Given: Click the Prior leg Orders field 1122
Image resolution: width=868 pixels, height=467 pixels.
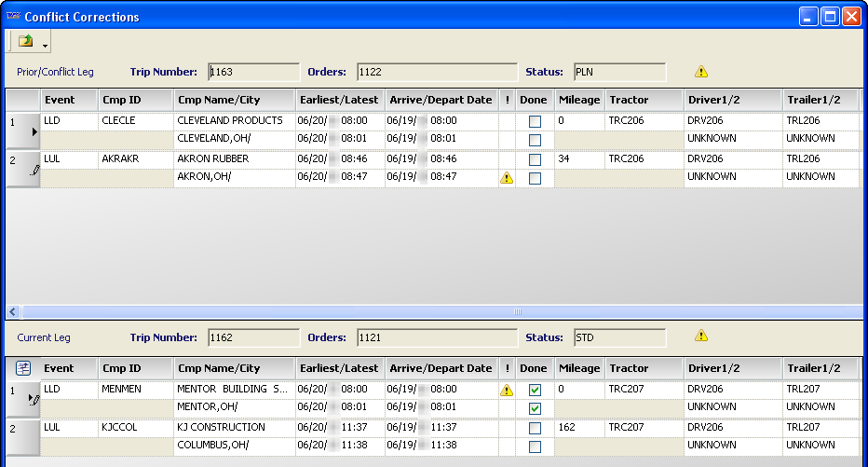Looking at the screenshot, I should [437, 72].
